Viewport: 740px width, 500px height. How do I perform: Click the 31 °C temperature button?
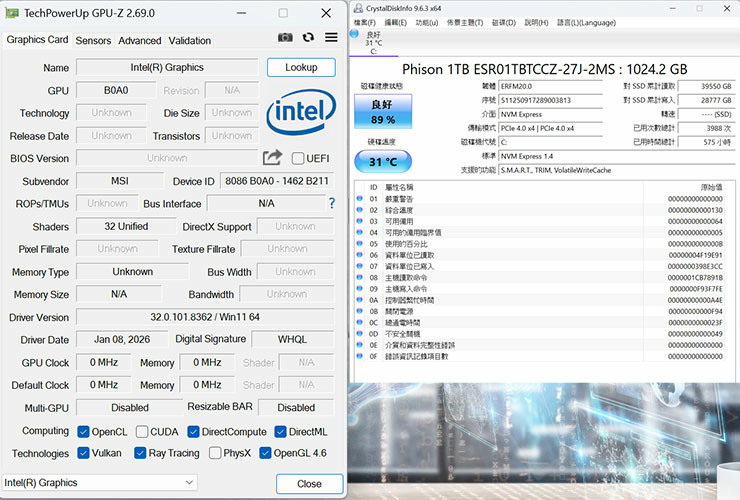383,162
